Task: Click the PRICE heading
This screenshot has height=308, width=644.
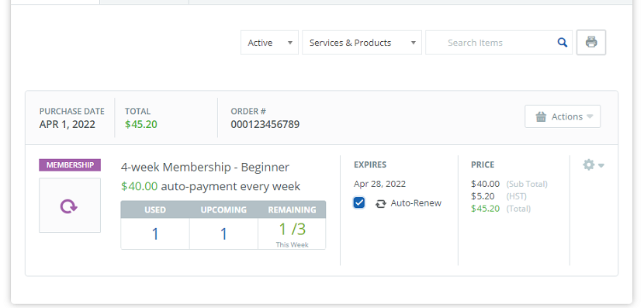Action: [x=483, y=164]
